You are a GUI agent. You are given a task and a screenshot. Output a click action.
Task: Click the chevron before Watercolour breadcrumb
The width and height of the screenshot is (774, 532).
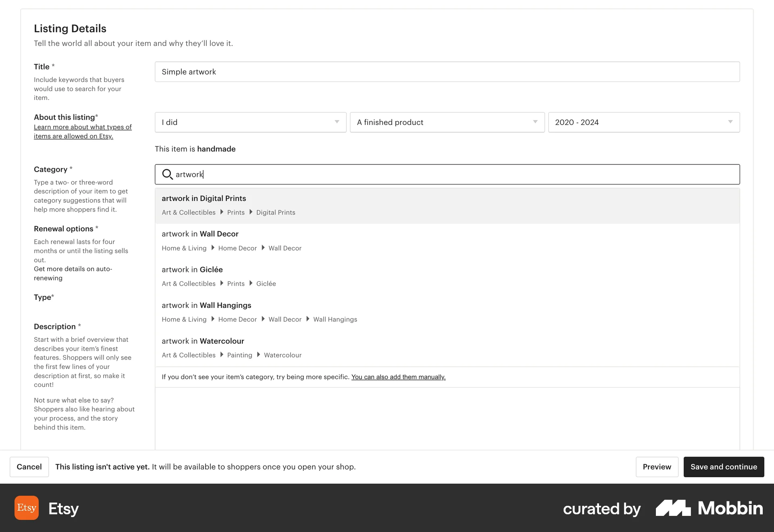(x=258, y=355)
